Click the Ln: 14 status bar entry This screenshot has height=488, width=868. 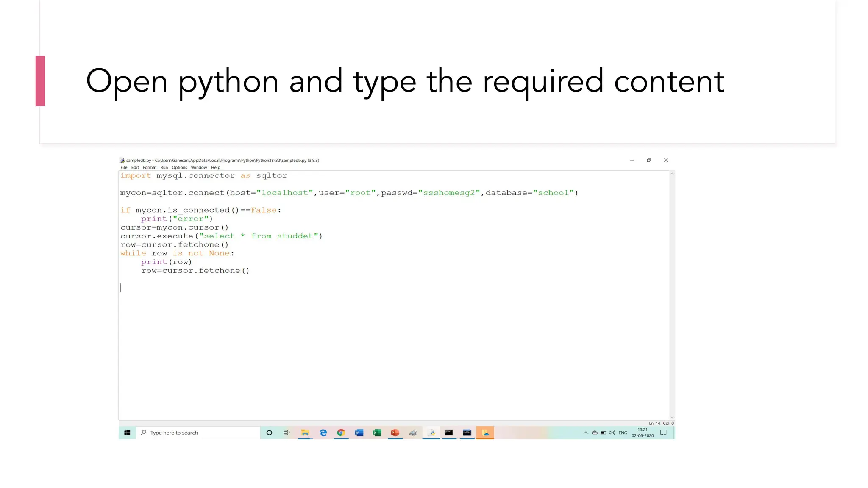tap(654, 423)
